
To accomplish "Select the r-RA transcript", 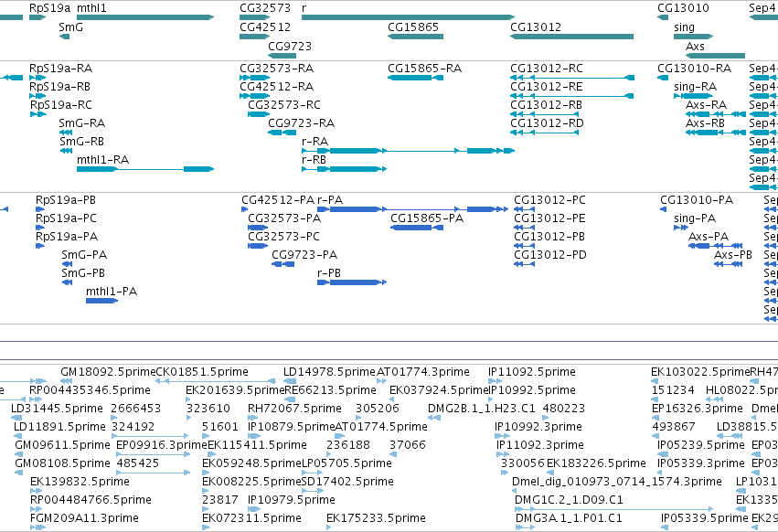I will point(408,151).
